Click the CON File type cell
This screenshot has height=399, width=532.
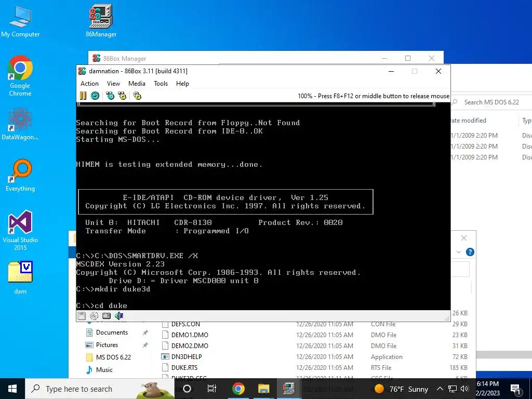point(383,324)
